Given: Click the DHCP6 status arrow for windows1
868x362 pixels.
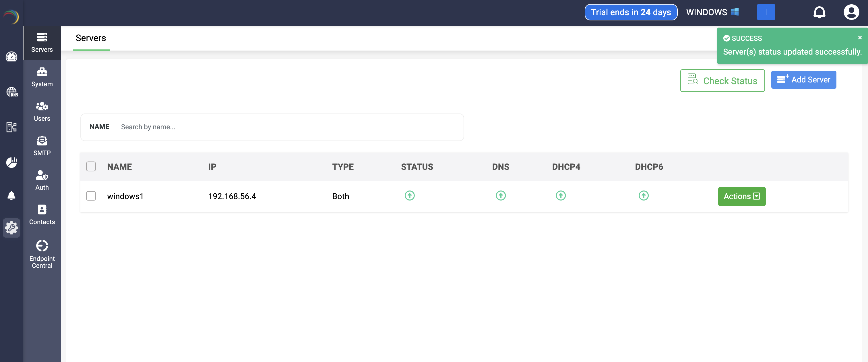Looking at the screenshot, I should [643, 196].
